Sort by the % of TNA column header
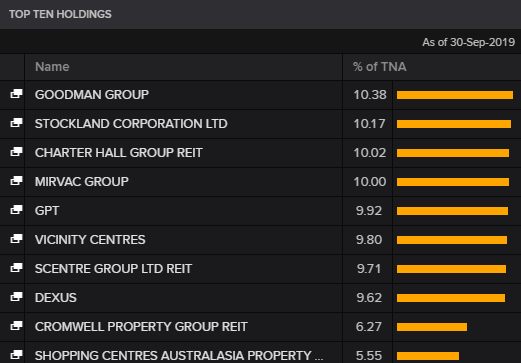 (x=380, y=67)
